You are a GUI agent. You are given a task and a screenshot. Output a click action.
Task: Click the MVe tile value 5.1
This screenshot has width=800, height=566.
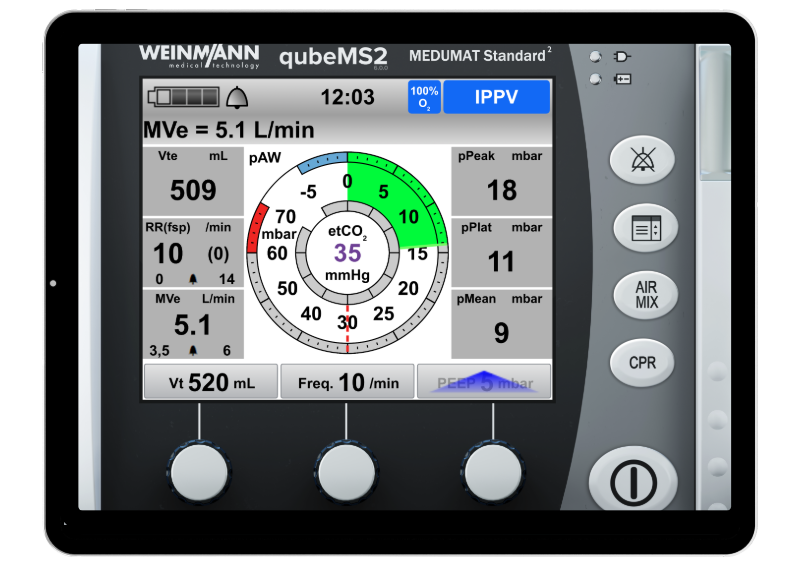192,325
